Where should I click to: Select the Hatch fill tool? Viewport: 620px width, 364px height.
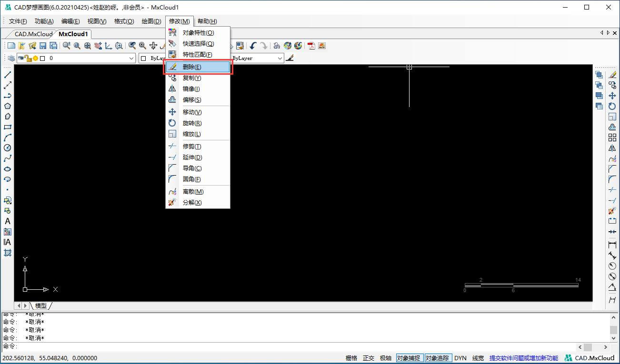pos(8,253)
